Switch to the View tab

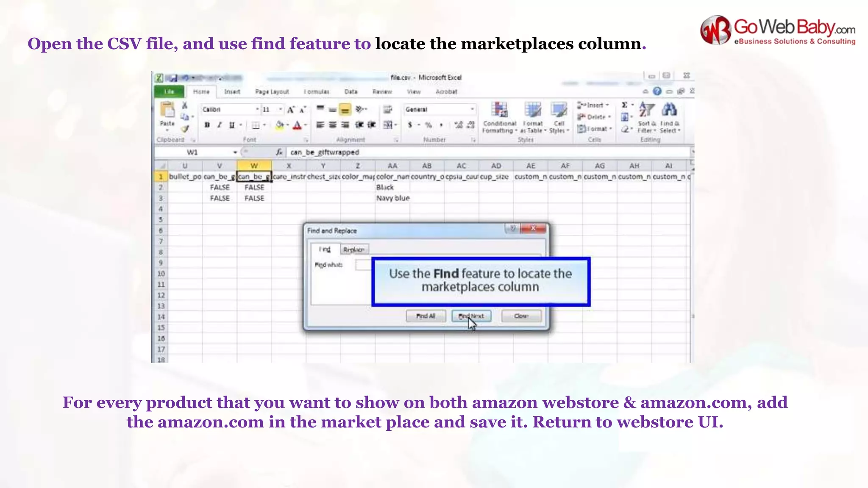414,91
